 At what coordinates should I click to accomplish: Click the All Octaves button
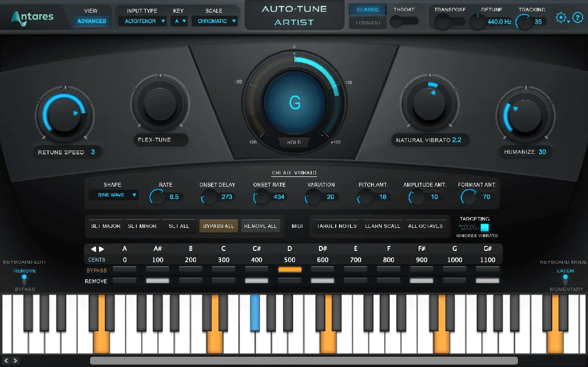click(425, 226)
